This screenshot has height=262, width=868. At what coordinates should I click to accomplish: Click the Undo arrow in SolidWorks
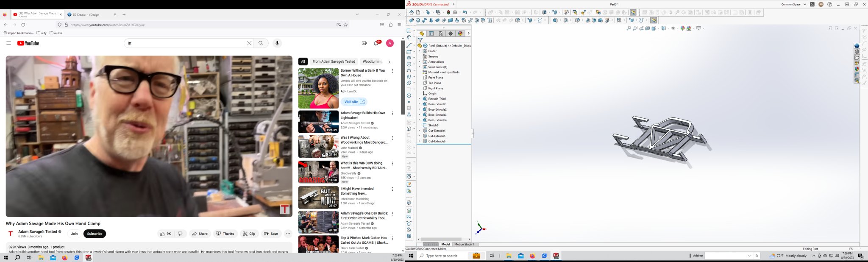(465, 13)
